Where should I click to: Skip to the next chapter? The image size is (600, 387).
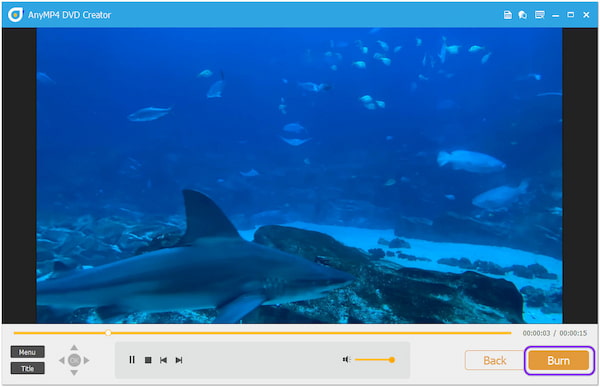point(179,360)
